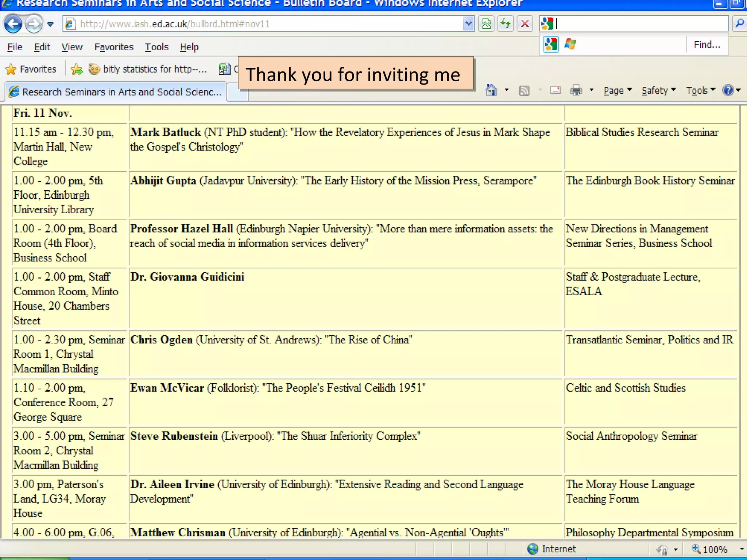Select Google search provider icon
The height and width of the screenshot is (560, 747).
click(550, 44)
